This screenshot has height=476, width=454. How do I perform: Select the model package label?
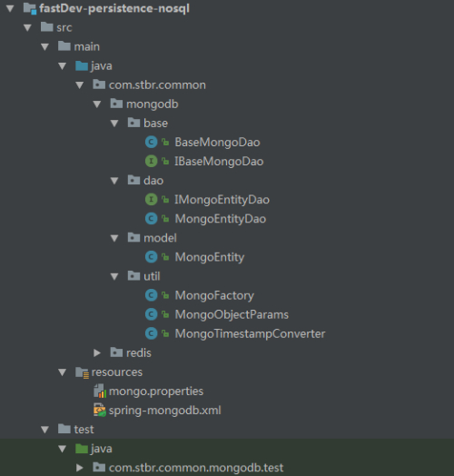coord(160,238)
